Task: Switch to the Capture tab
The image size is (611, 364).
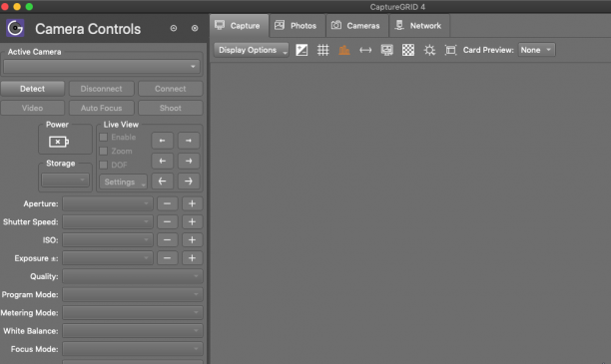Action: click(x=239, y=26)
